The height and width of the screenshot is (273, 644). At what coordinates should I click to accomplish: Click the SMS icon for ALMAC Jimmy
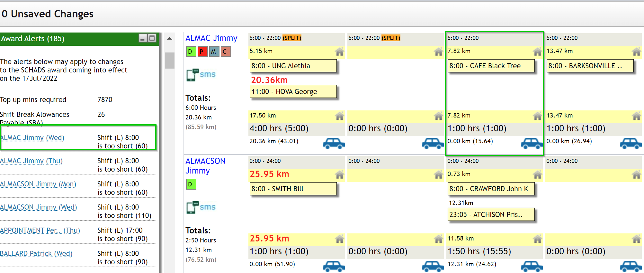pos(201,75)
